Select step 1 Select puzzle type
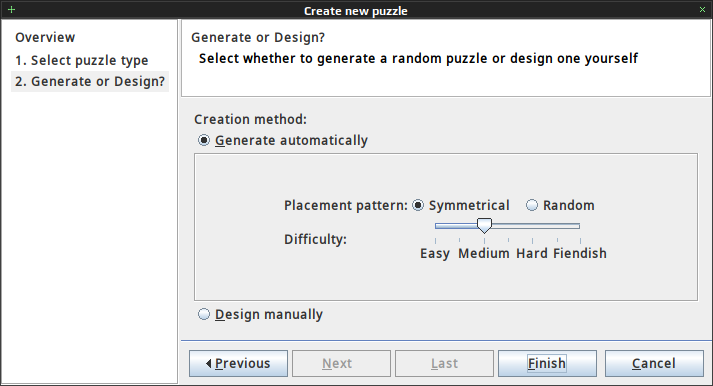 coord(82,60)
